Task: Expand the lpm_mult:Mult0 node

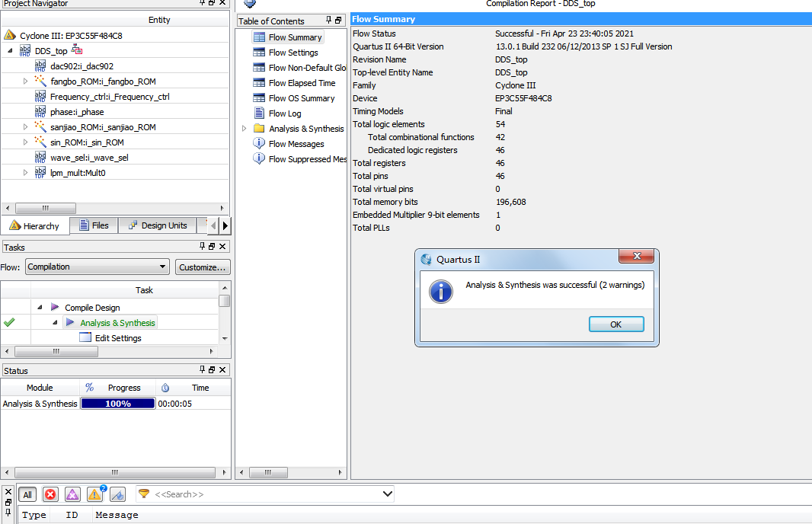Action: [x=25, y=172]
